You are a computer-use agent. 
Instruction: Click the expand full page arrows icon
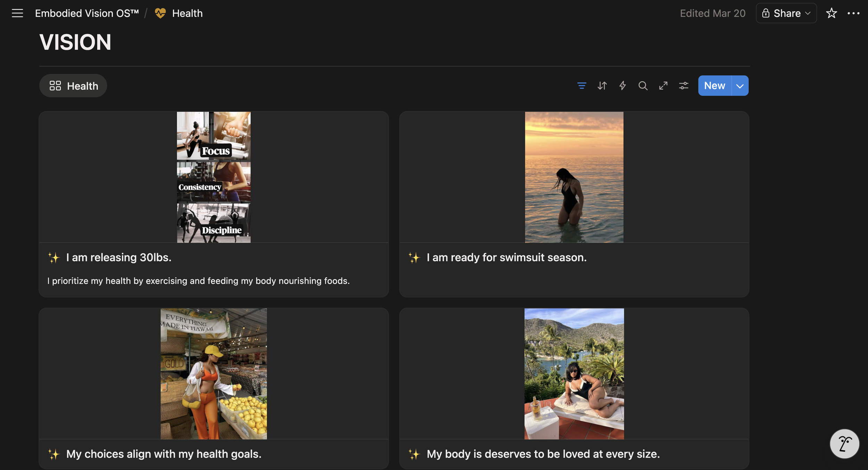click(663, 85)
